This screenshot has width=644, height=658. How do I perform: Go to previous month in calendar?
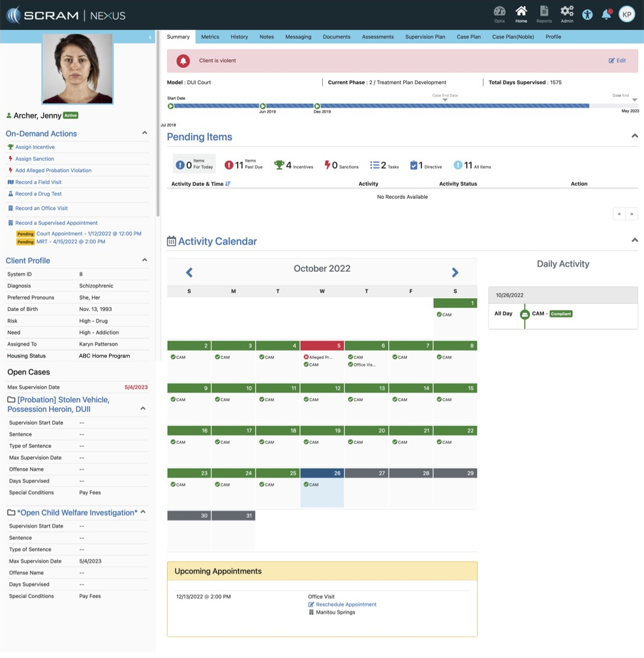coord(189,273)
